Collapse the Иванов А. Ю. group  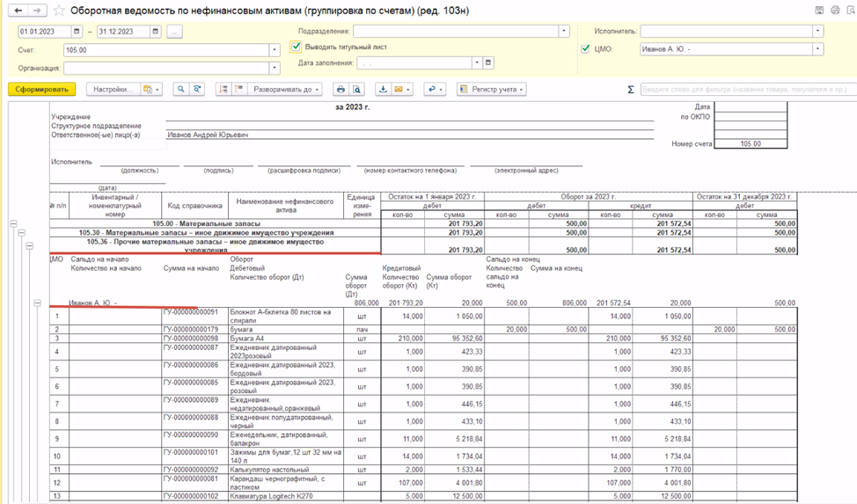tap(37, 303)
